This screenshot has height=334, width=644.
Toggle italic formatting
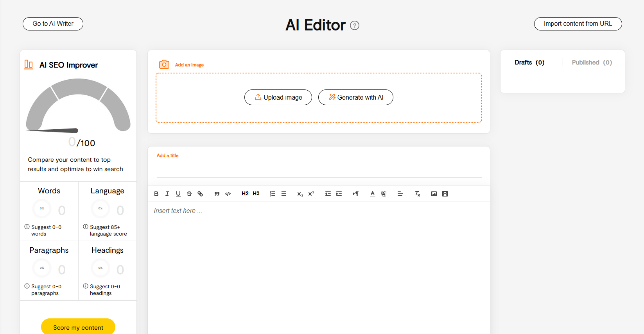pyautogui.click(x=167, y=194)
